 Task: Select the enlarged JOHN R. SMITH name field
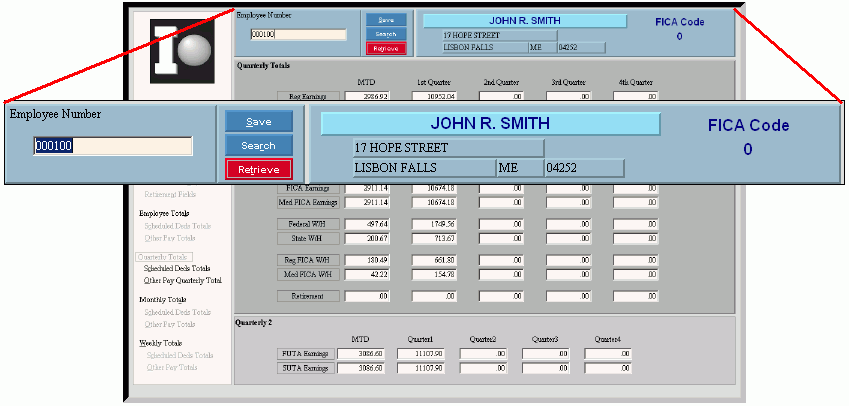489,124
